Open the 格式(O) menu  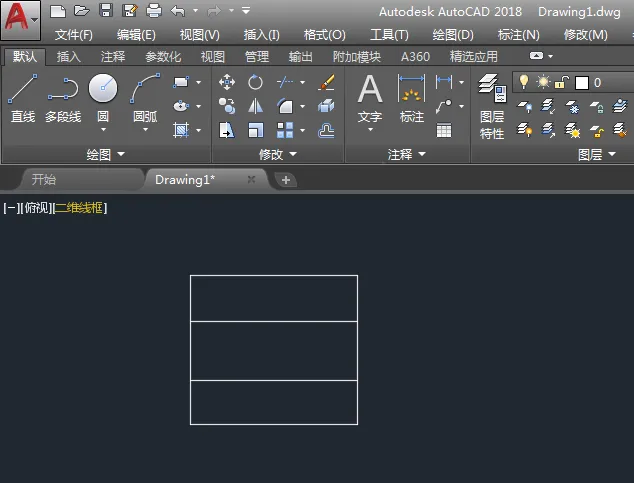324,35
